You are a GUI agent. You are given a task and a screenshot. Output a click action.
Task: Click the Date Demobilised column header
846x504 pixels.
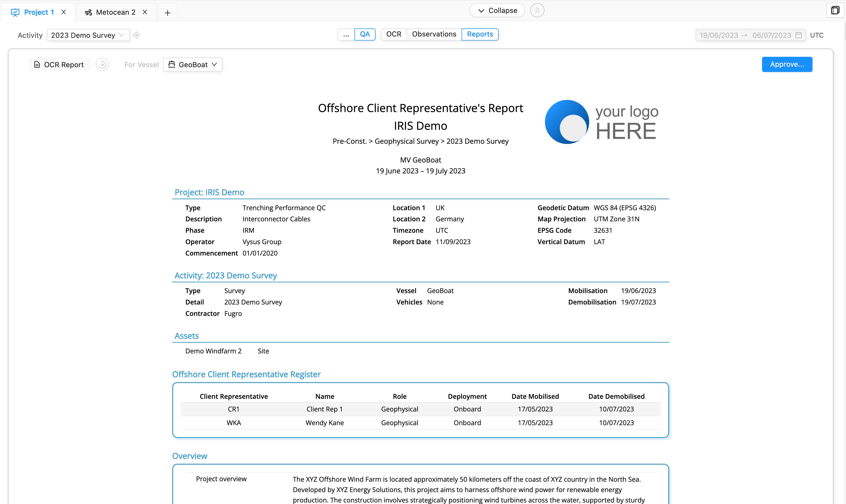[616, 396]
